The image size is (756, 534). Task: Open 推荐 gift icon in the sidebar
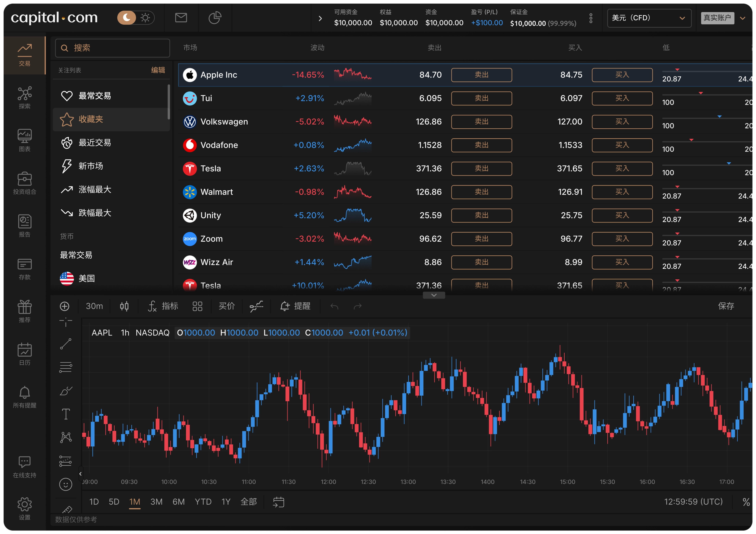point(25,312)
